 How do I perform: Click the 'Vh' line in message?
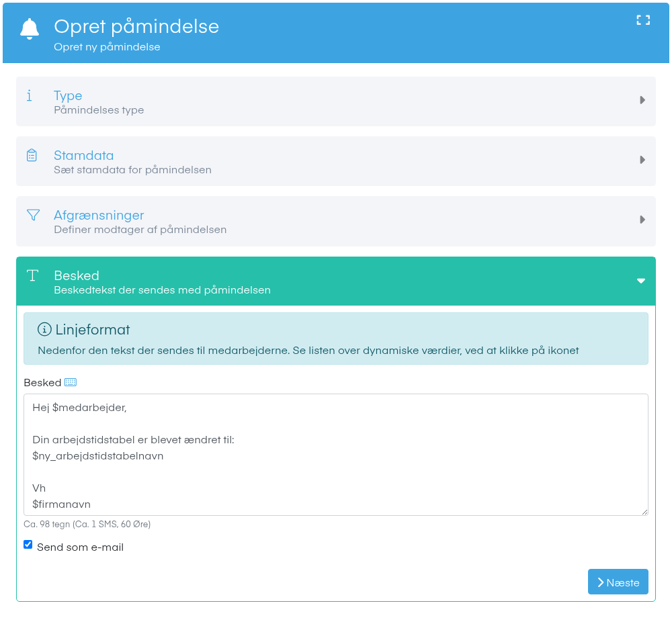click(x=39, y=488)
